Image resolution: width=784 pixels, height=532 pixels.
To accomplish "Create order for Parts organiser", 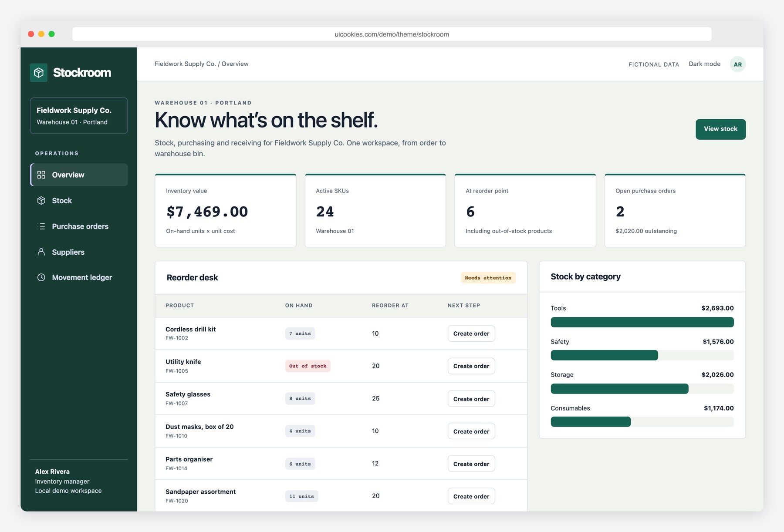I will (471, 464).
